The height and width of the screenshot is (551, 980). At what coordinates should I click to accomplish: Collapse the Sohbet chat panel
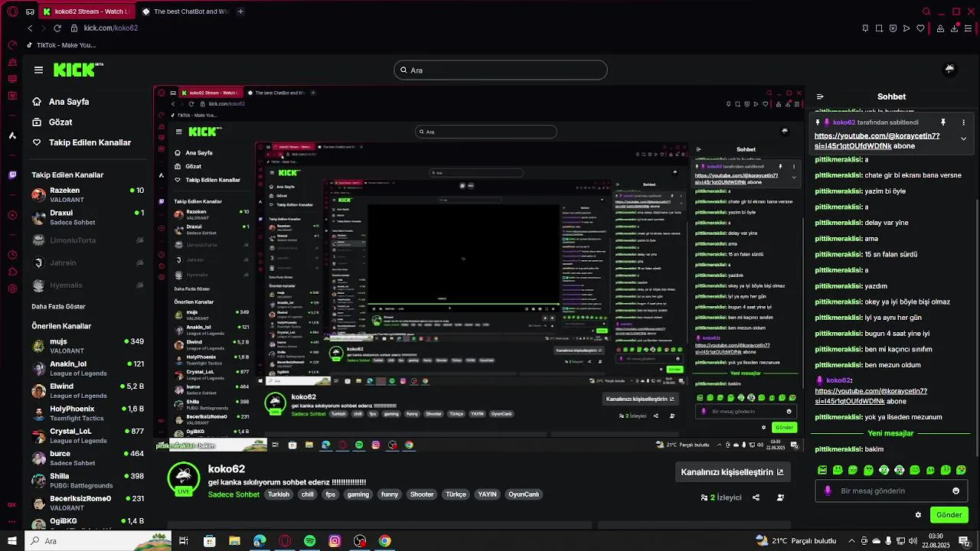coord(820,96)
